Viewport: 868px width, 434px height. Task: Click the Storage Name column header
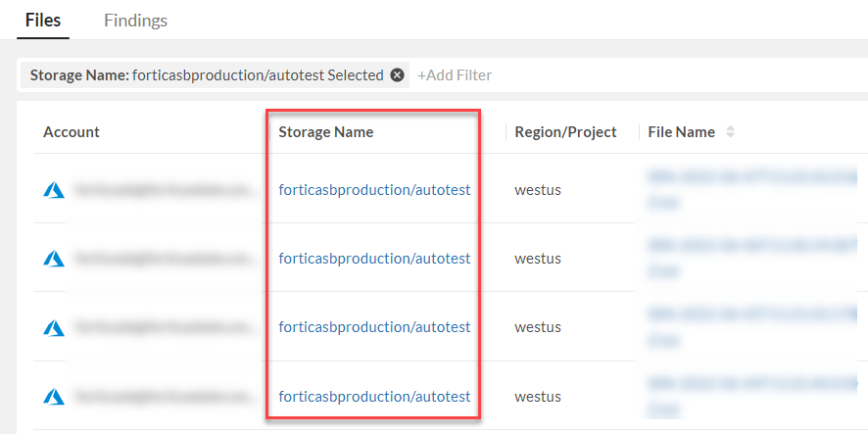tap(325, 132)
